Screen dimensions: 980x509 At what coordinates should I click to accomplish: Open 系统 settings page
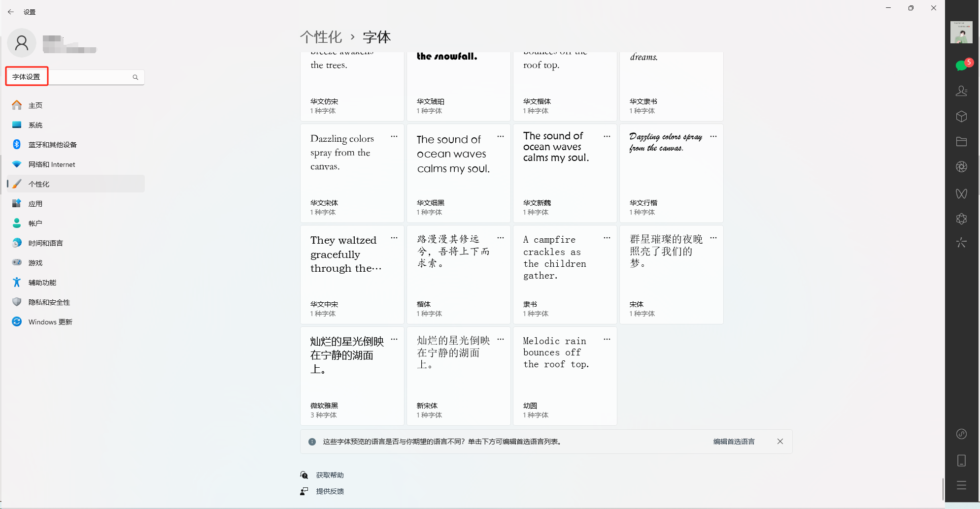pos(75,125)
